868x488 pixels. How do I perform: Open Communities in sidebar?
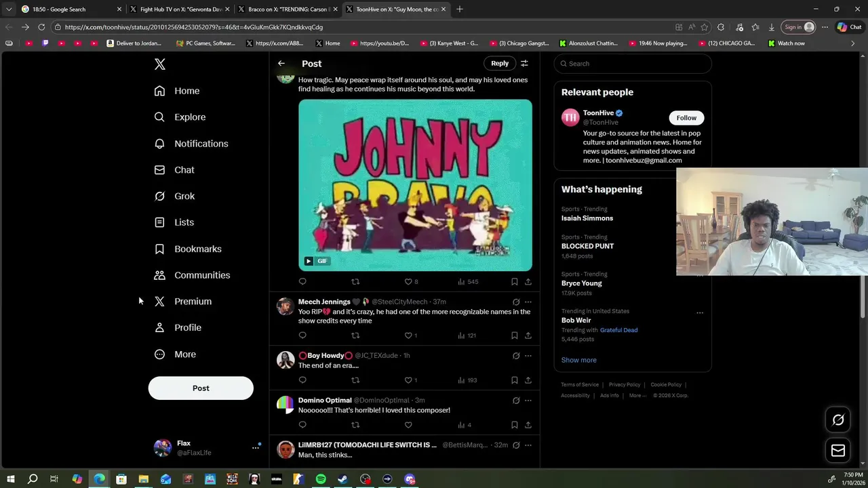pyautogui.click(x=192, y=275)
